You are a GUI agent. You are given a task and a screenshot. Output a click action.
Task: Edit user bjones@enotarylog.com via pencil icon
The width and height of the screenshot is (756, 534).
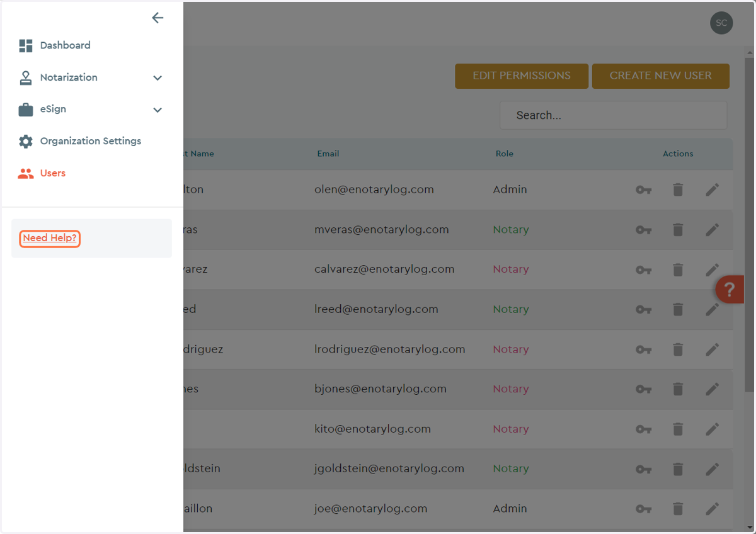713,389
